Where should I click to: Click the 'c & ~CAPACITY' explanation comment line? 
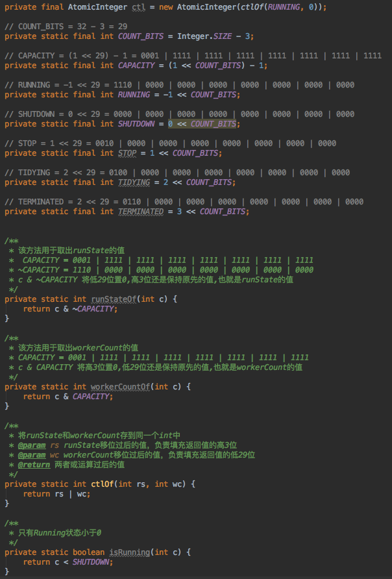point(155,280)
